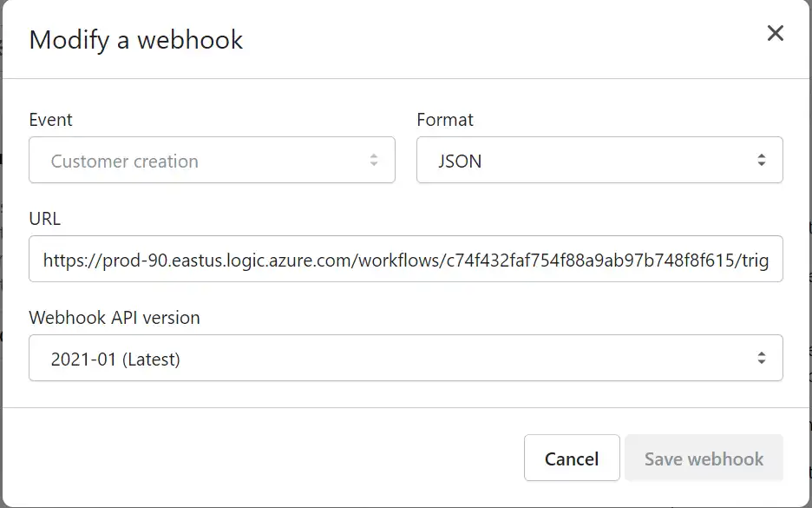Click the Event selector's up-down arrows icon
812x508 pixels.
point(374,161)
